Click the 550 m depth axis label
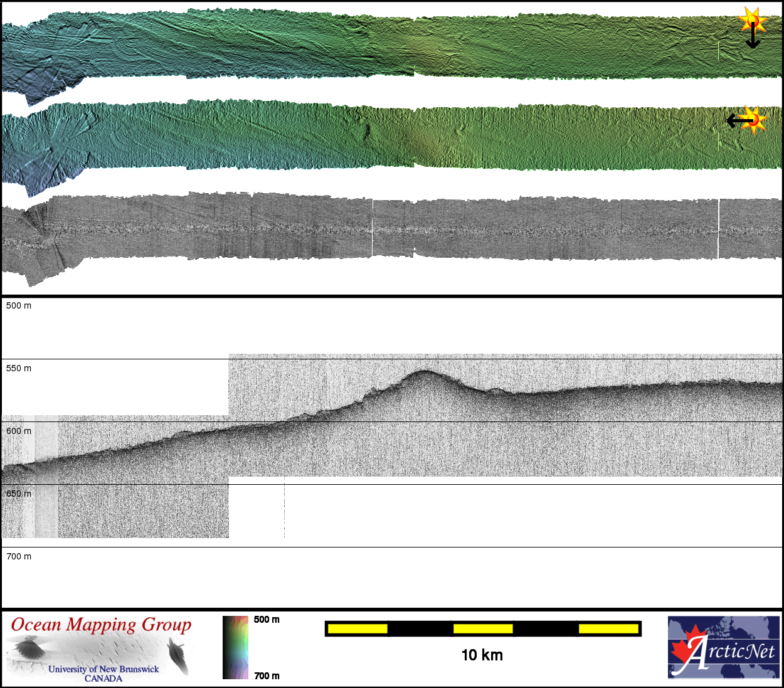784x688 pixels. pos(19,369)
